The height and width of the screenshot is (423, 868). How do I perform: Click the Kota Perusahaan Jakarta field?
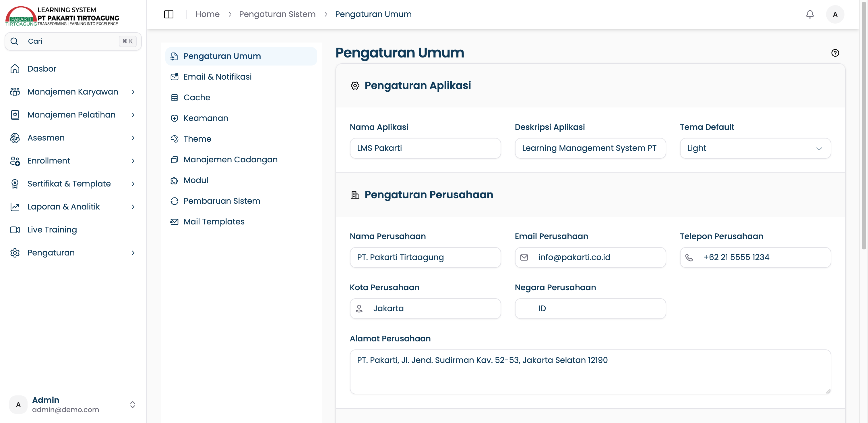[425, 308]
